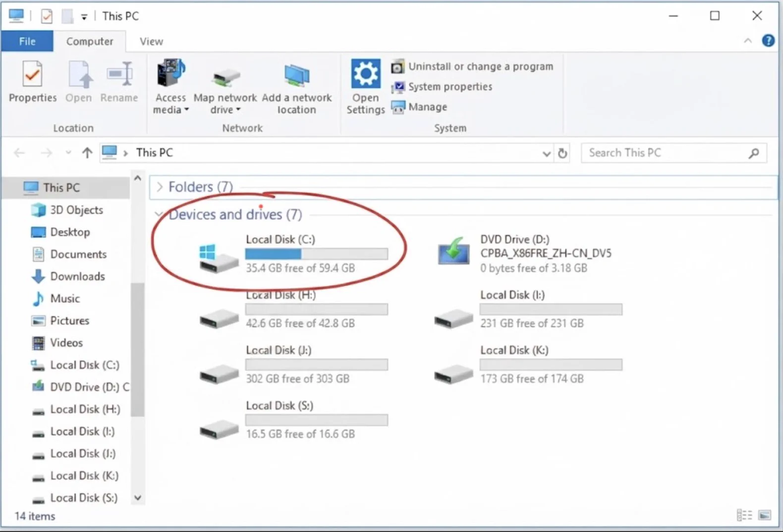The width and height of the screenshot is (783, 532).
Task: Select the Local Disk (J:) drive icon
Action: pyautogui.click(x=219, y=373)
